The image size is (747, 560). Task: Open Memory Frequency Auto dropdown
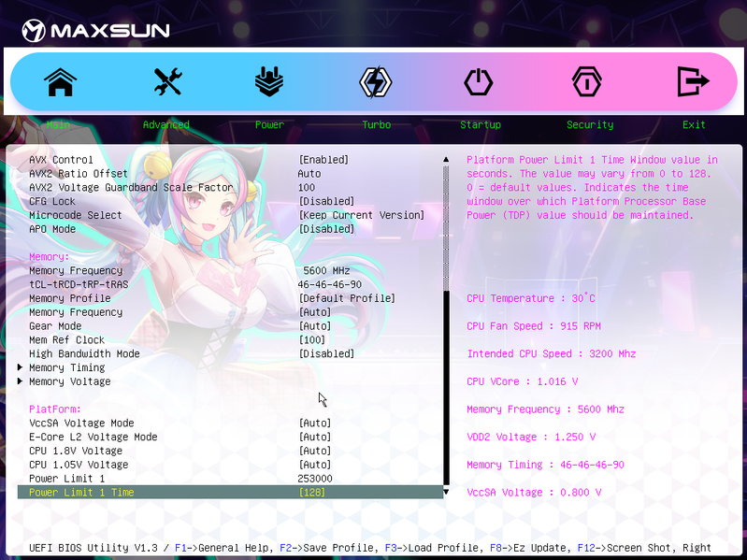click(x=315, y=312)
